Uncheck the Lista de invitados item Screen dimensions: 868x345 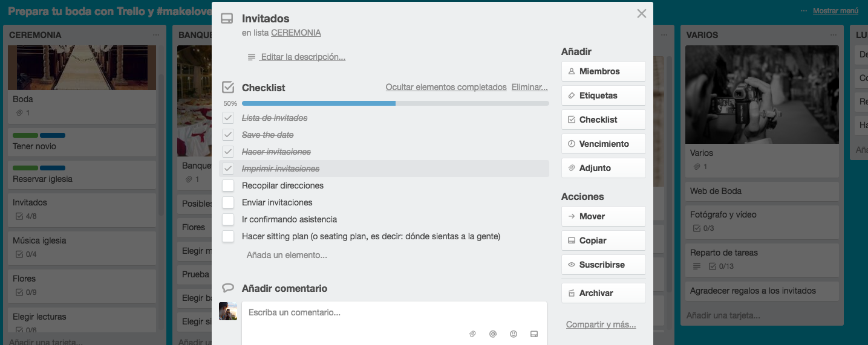[x=228, y=118]
